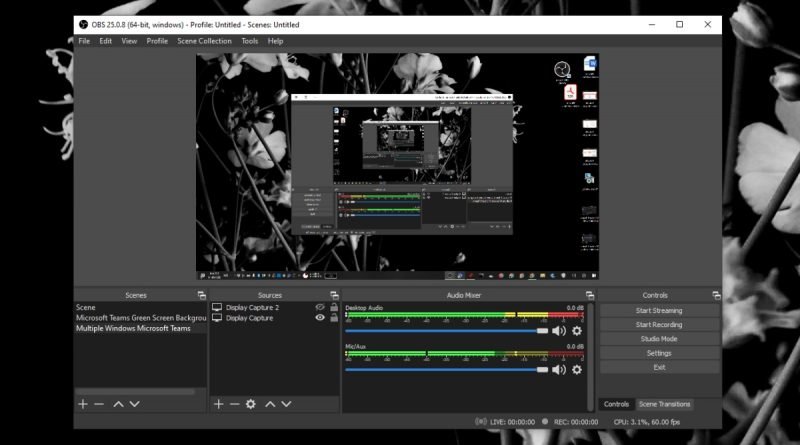Click Start Recording

point(659,325)
